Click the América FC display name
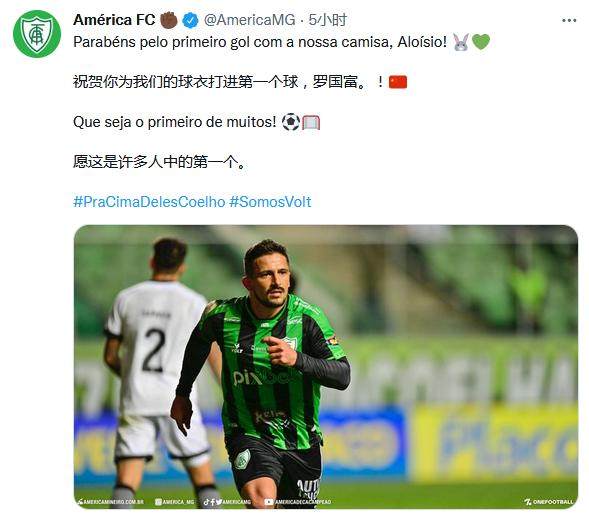Viewport: 589px width, 516px height. pyautogui.click(x=114, y=20)
